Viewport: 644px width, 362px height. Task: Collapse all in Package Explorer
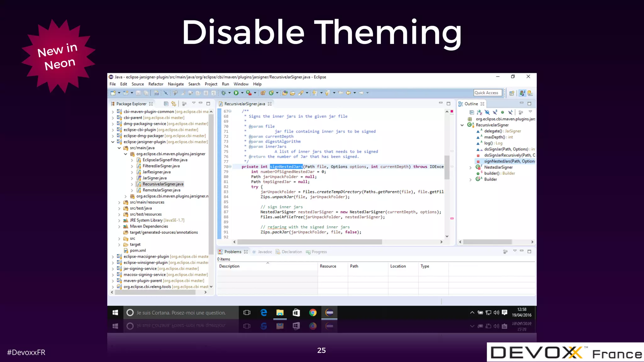[166, 104]
